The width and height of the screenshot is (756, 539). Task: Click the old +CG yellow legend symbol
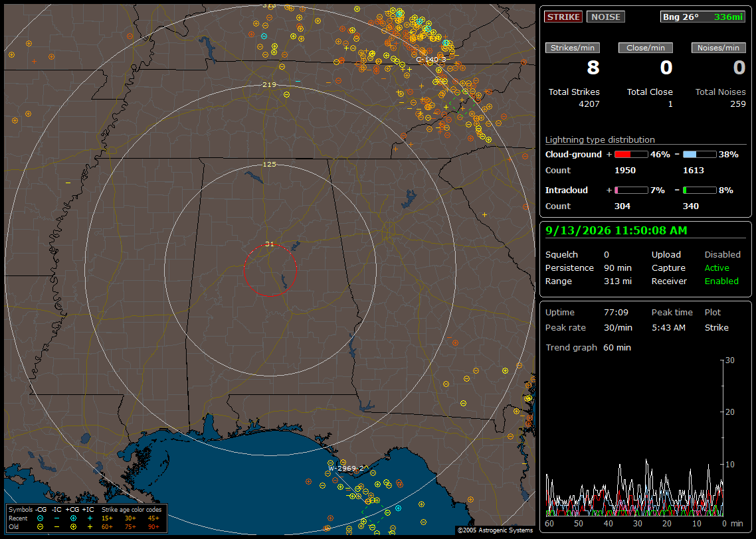coord(73,527)
